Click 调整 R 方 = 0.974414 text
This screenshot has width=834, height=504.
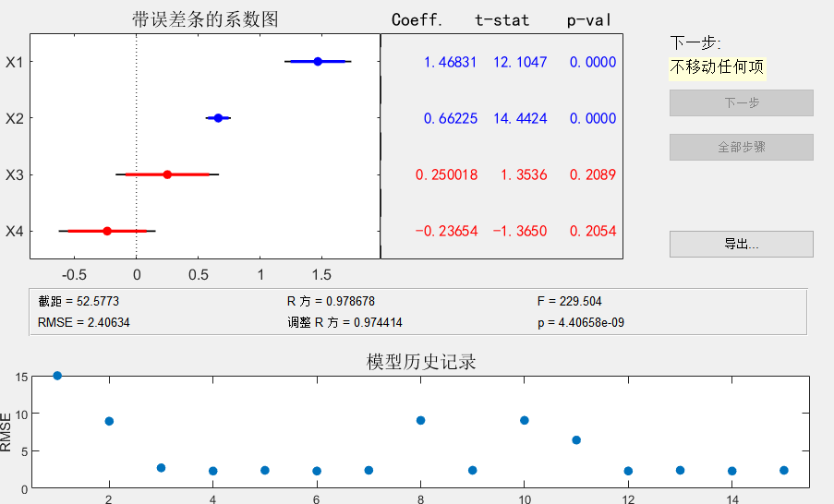pos(344,323)
